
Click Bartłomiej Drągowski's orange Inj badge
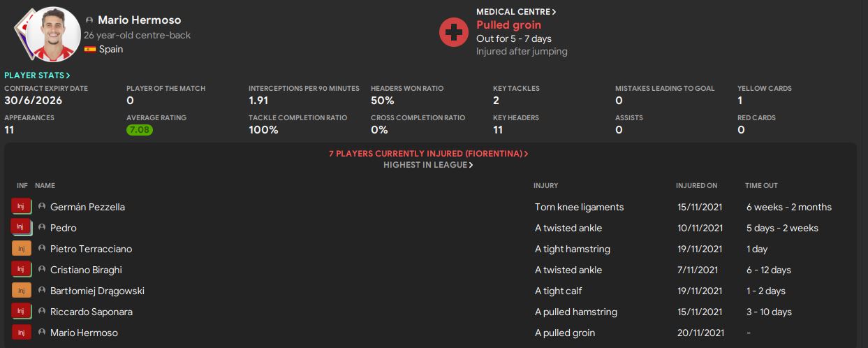tap(21, 291)
